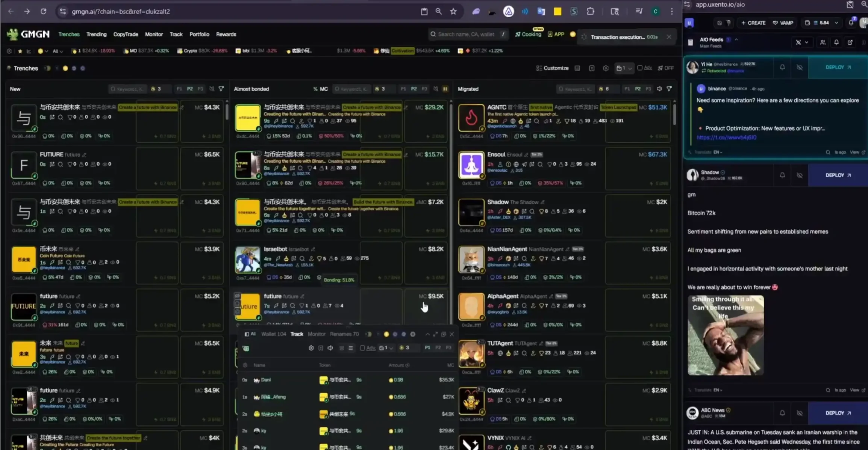Click the bookmark icon in the Trenches toolbar
Screen dimensions: 868x450
coord(592,68)
